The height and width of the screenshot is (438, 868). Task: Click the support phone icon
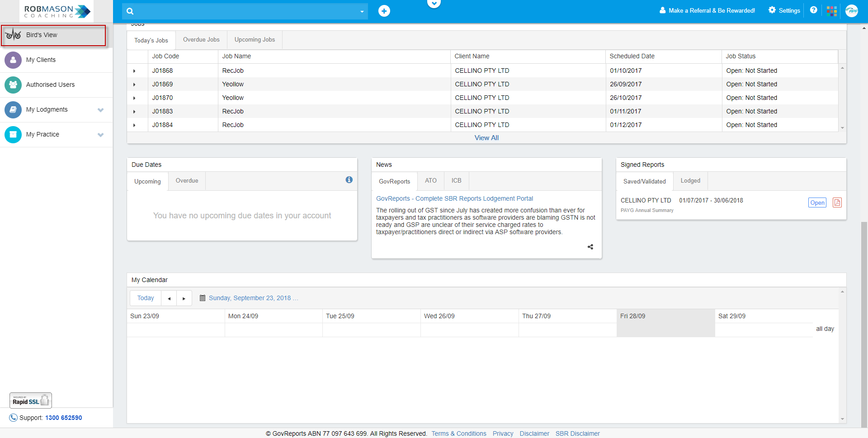pos(14,418)
